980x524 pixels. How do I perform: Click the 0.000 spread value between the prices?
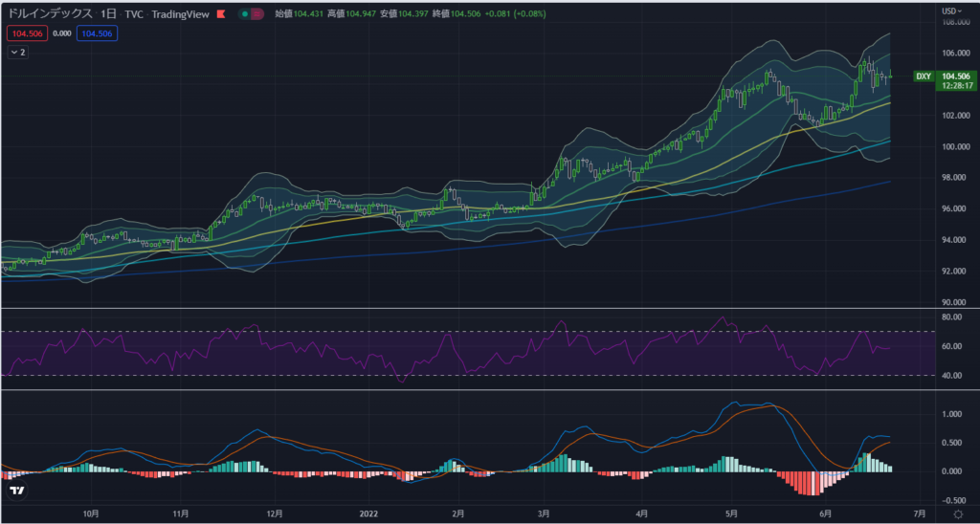point(61,33)
